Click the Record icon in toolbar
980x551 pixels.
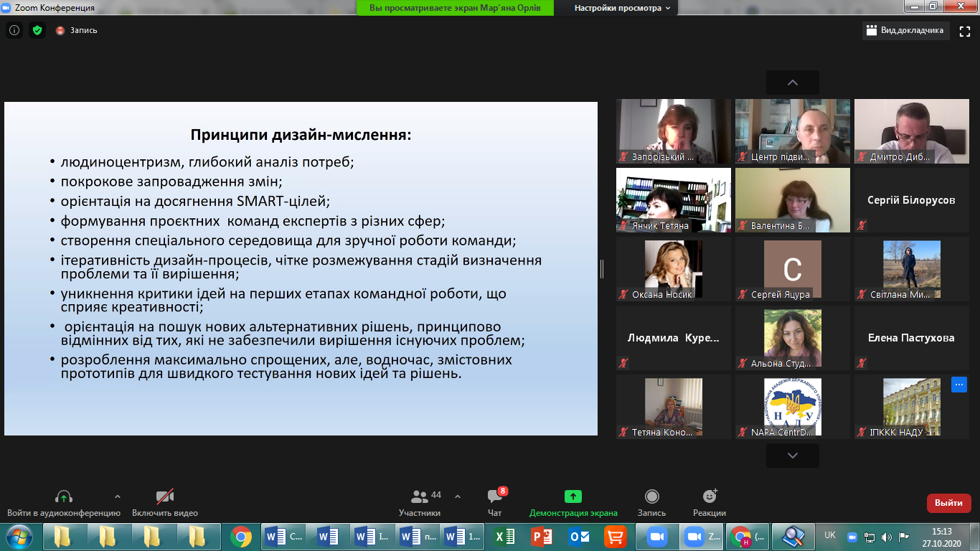pyautogui.click(x=651, y=503)
